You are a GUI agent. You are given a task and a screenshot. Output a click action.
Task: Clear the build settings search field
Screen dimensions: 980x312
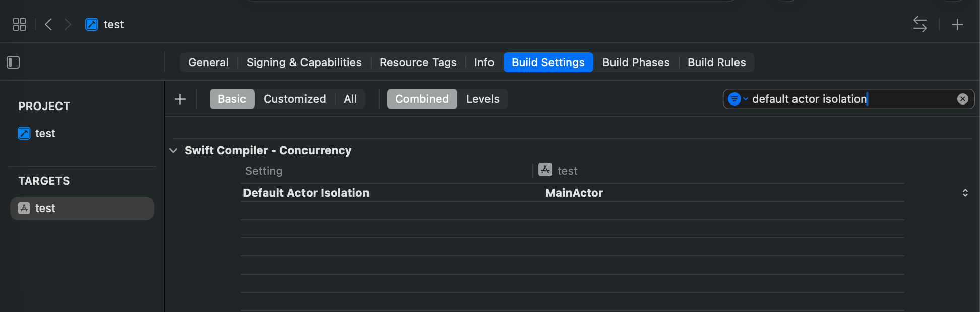pyautogui.click(x=962, y=99)
